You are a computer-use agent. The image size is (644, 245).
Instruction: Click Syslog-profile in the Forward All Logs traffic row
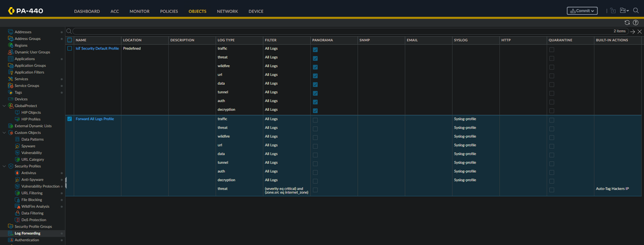click(x=465, y=119)
